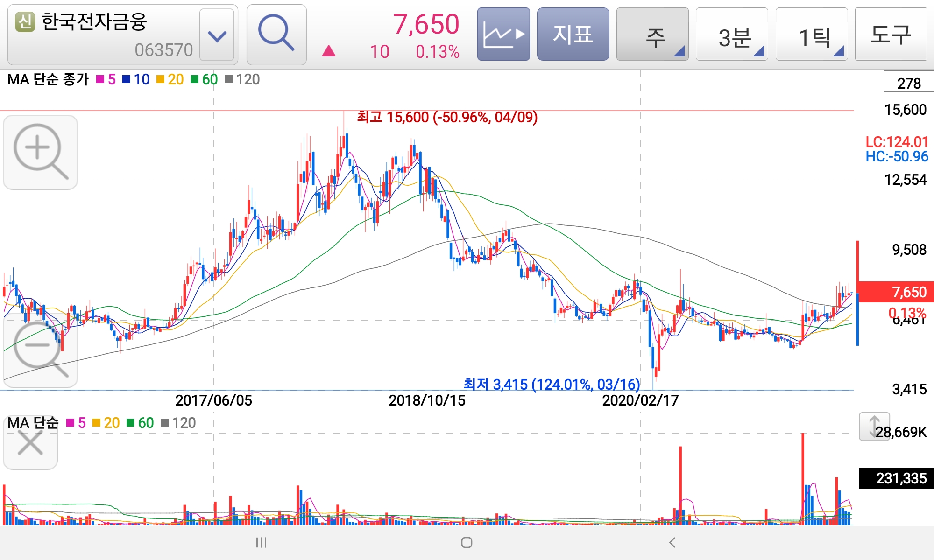
Task: Zoom out of the chart
Action: tap(40, 350)
